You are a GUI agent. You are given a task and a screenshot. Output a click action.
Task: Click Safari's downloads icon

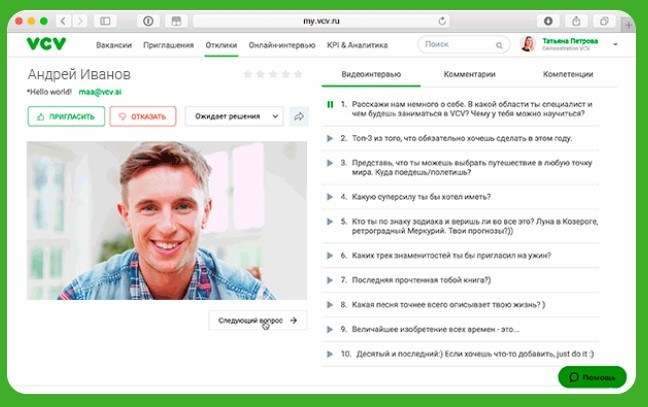pyautogui.click(x=548, y=20)
